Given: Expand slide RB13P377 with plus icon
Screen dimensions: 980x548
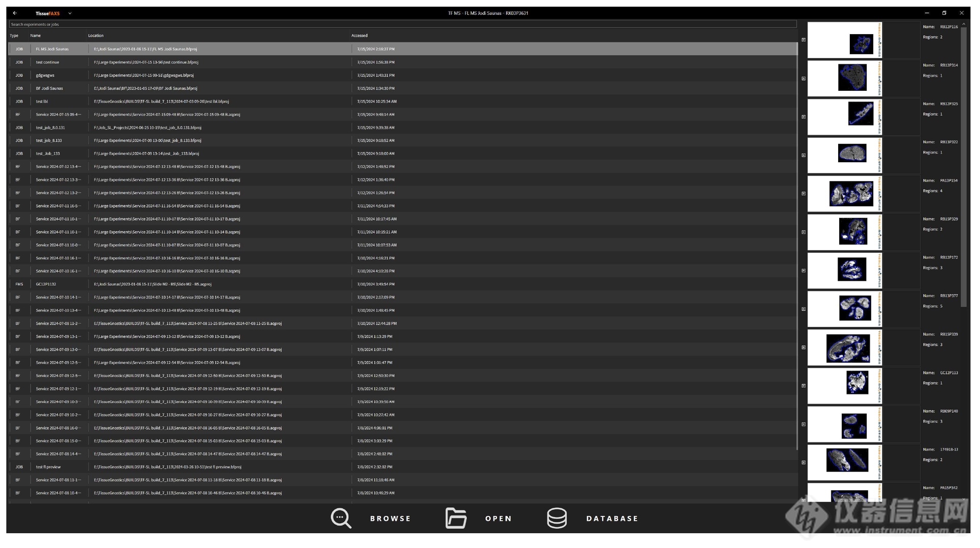Looking at the screenshot, I should coord(803,309).
